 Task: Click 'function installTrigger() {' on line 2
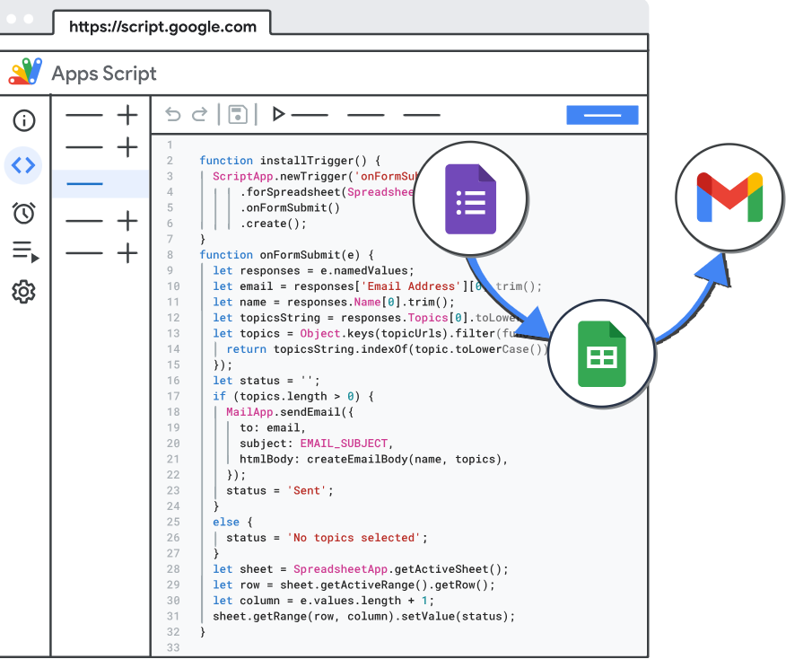[291, 161]
